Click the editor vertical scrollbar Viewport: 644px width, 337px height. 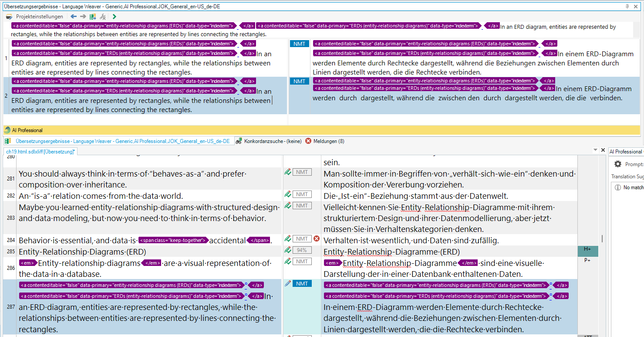(x=602, y=238)
